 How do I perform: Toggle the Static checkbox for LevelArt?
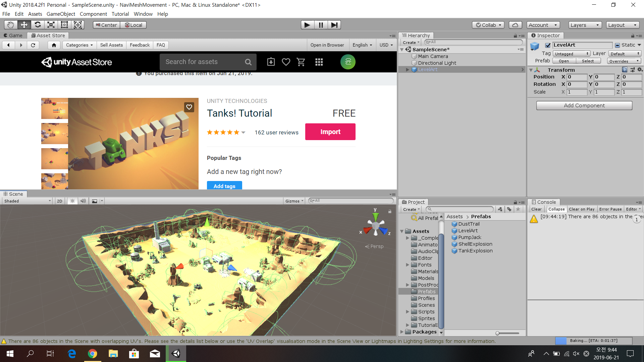pyautogui.click(x=617, y=45)
